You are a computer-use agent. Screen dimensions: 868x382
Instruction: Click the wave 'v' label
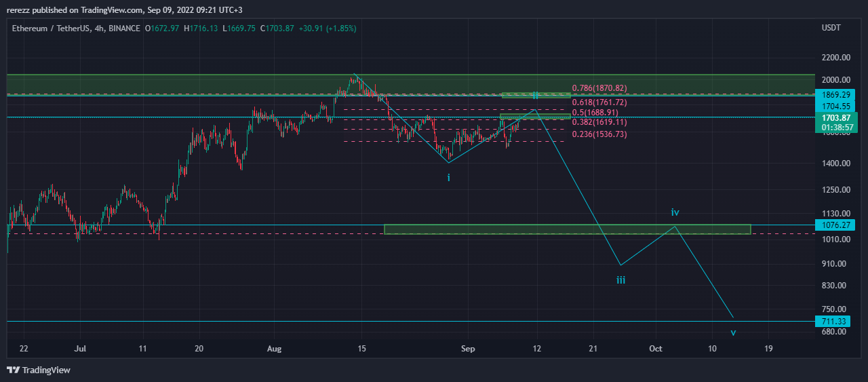point(733,332)
